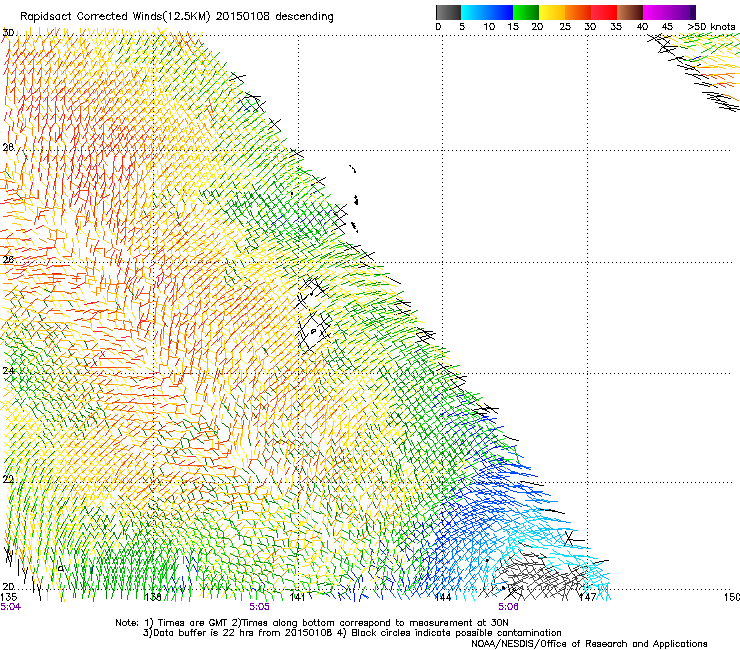The image size is (740, 650).
Task: Click the purple time label '5:04'
Action: (x=10, y=607)
